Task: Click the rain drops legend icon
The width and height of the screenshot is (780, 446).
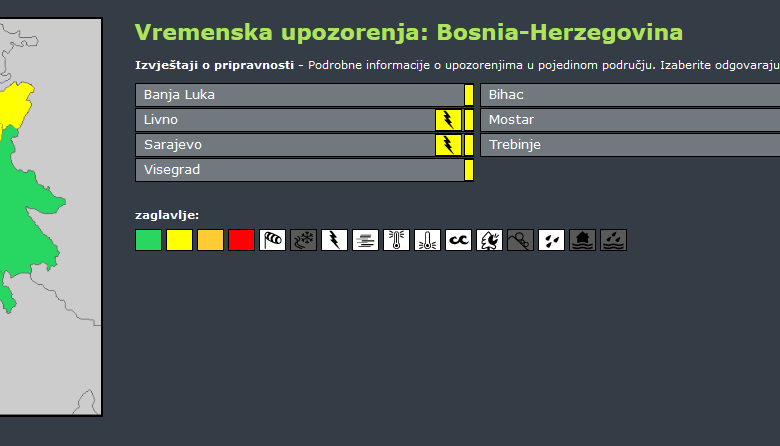Action: [x=551, y=240]
